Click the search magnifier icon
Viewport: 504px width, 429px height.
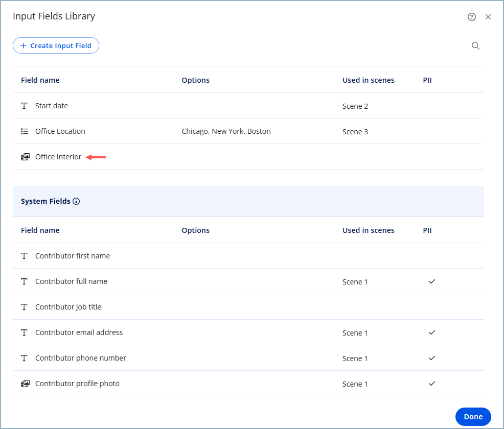click(x=475, y=46)
